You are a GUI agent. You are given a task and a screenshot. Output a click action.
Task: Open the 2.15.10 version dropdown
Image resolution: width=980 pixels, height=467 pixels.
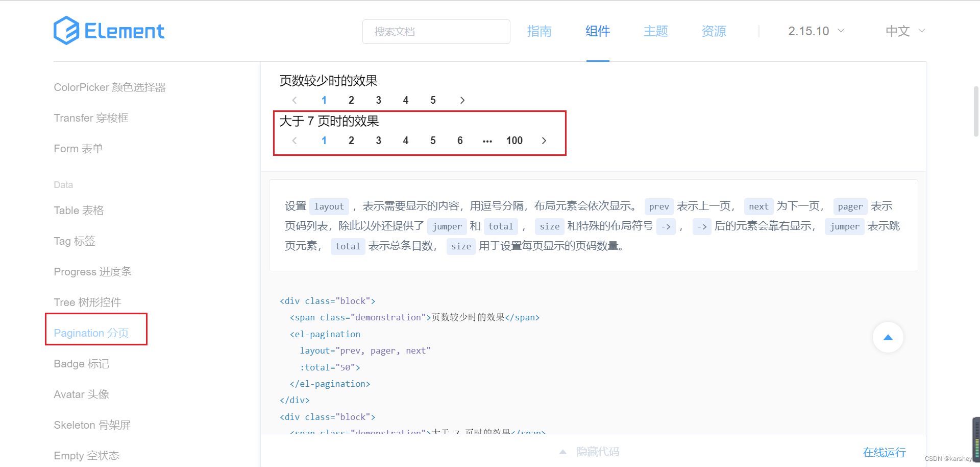pos(816,31)
